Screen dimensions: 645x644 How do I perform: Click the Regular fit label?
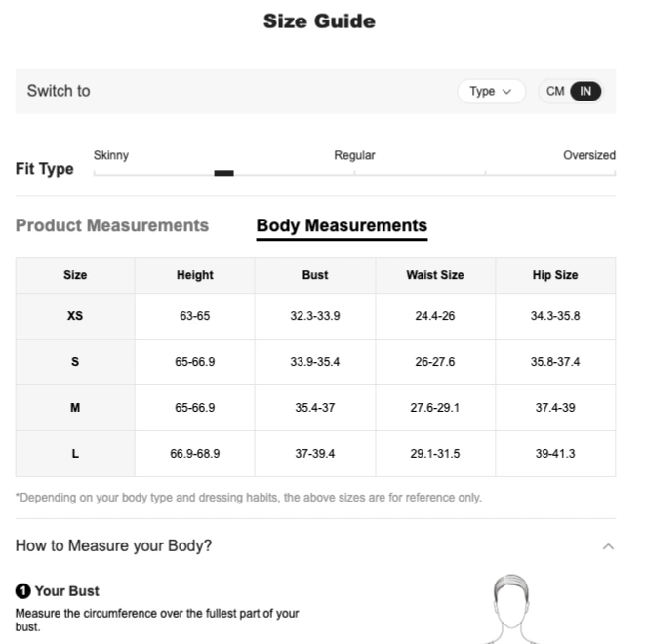pos(354,155)
